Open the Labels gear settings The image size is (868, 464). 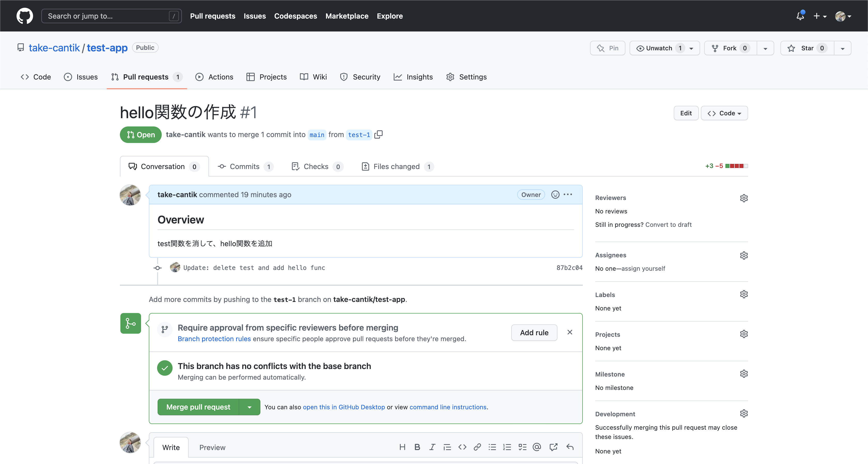tap(744, 294)
